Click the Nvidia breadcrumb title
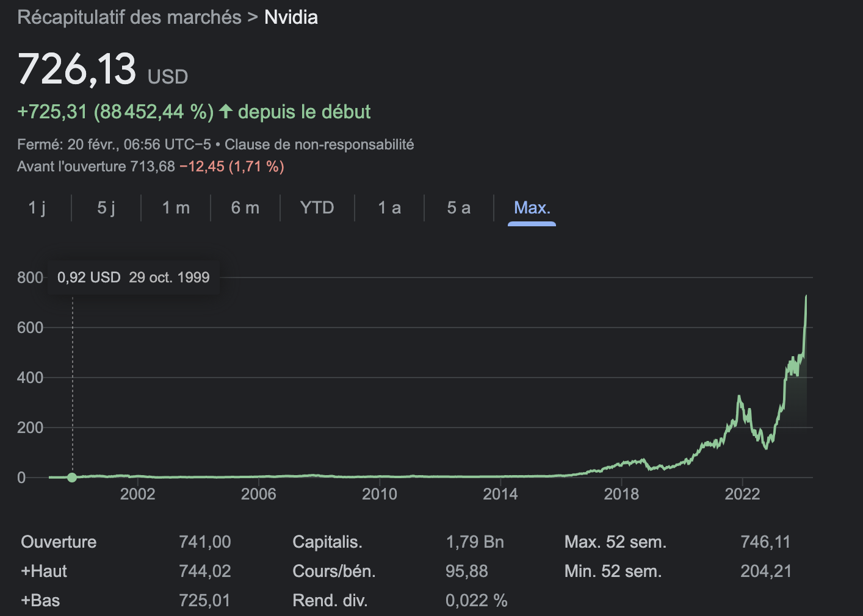The image size is (863, 616). (291, 17)
